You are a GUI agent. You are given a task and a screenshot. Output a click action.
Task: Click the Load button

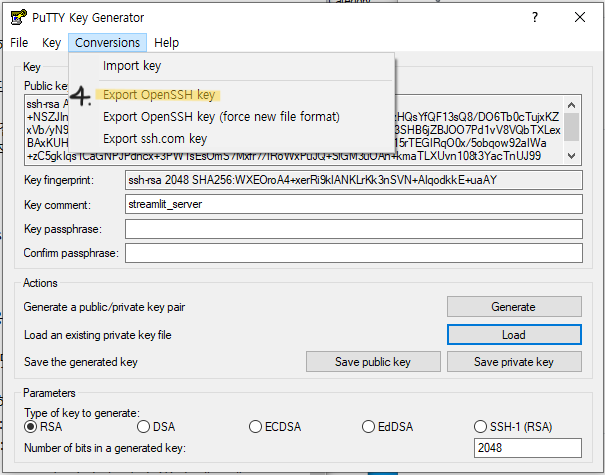click(x=514, y=335)
